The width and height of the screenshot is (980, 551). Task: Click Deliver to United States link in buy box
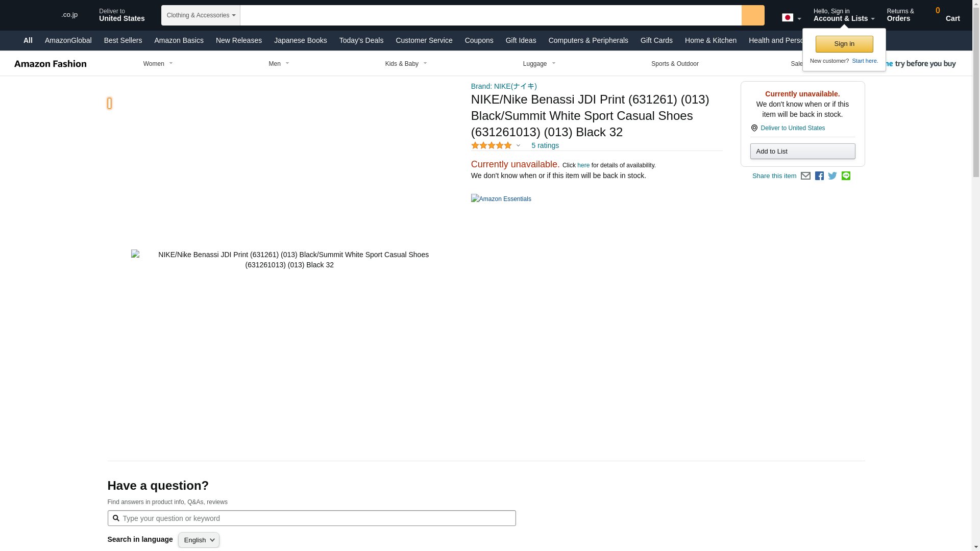coord(792,128)
